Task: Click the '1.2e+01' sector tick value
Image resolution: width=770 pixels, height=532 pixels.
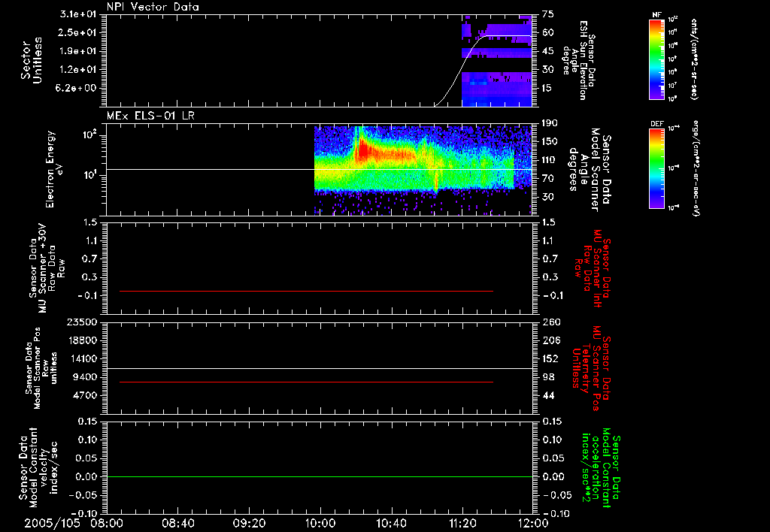Action: click(x=78, y=70)
